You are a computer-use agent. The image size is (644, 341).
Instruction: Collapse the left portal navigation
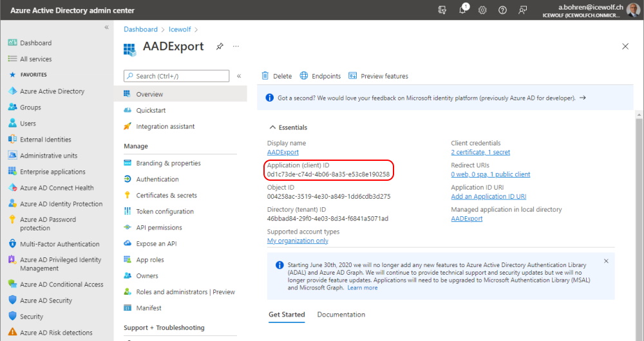106,27
